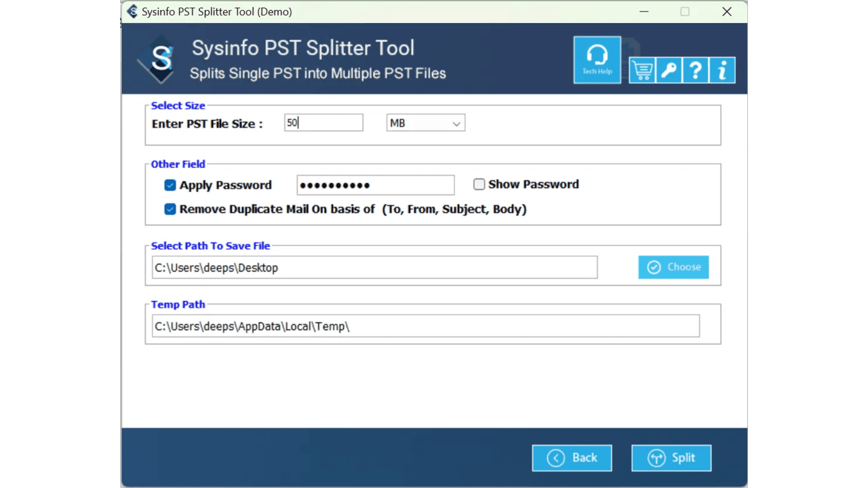Screen dimensions: 868x488
Task: Minimize the PST Splitter window
Action: click(x=644, y=12)
